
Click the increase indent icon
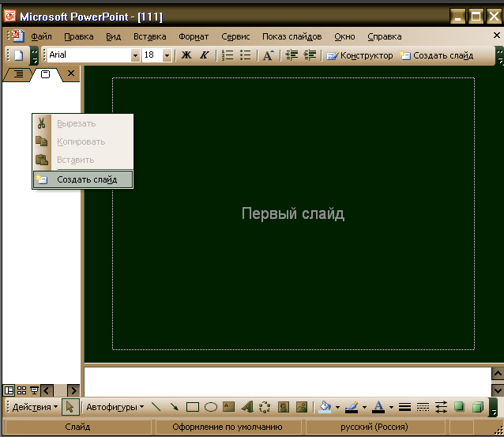(x=310, y=55)
